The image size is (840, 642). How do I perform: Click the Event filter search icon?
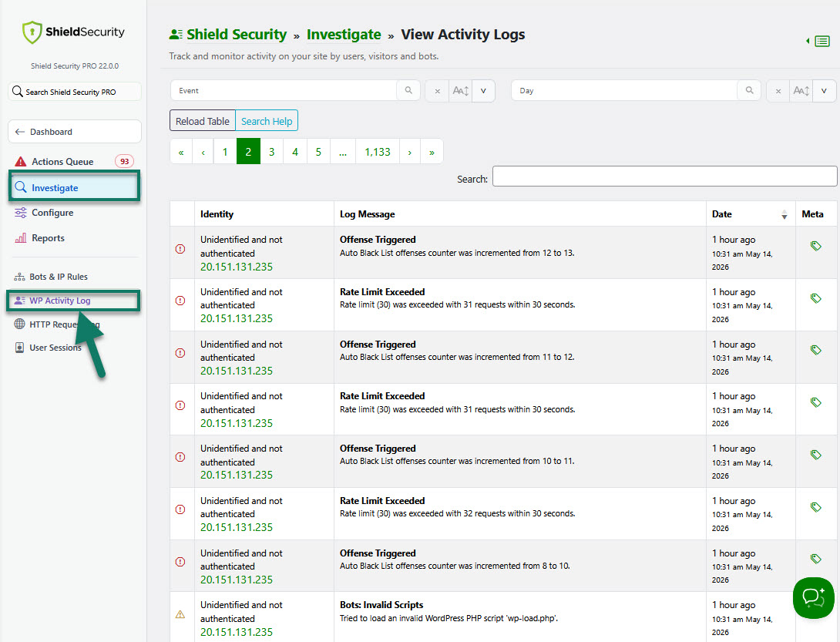(408, 91)
